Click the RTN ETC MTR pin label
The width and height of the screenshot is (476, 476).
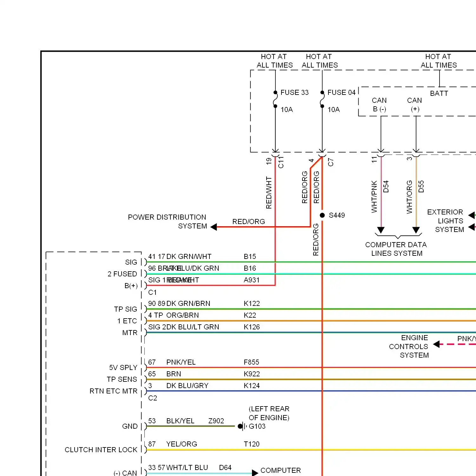tap(113, 391)
